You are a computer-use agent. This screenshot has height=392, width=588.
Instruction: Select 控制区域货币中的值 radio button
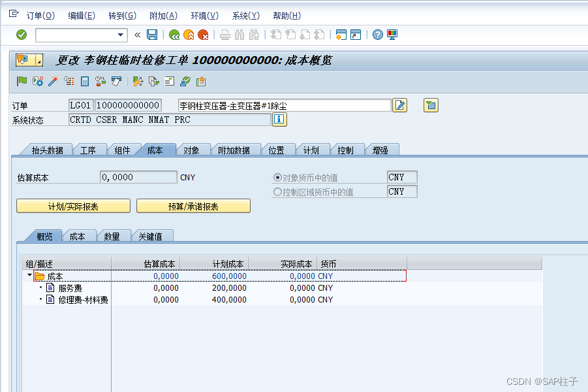pyautogui.click(x=277, y=192)
